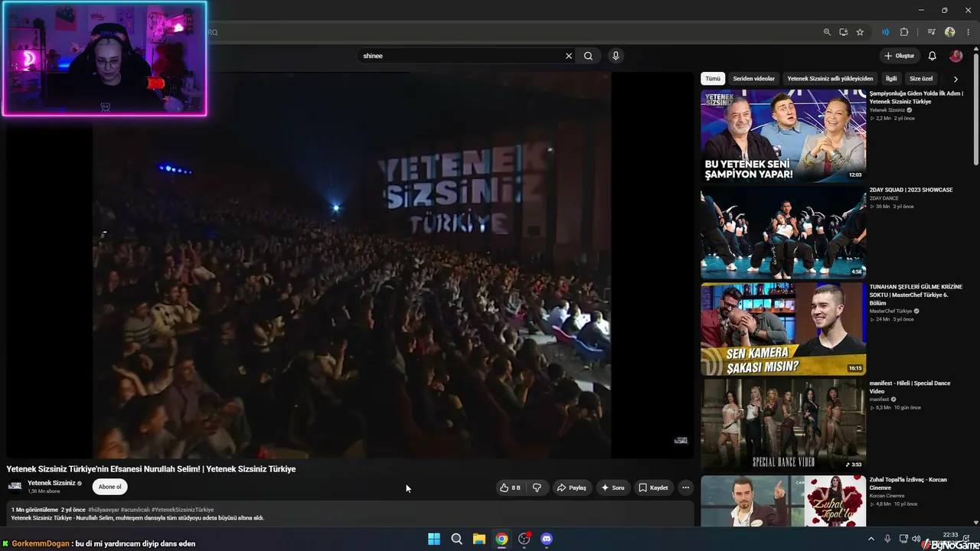Click the 2DAY DANCE channel name
The height and width of the screenshot is (551, 980).
[x=884, y=198]
